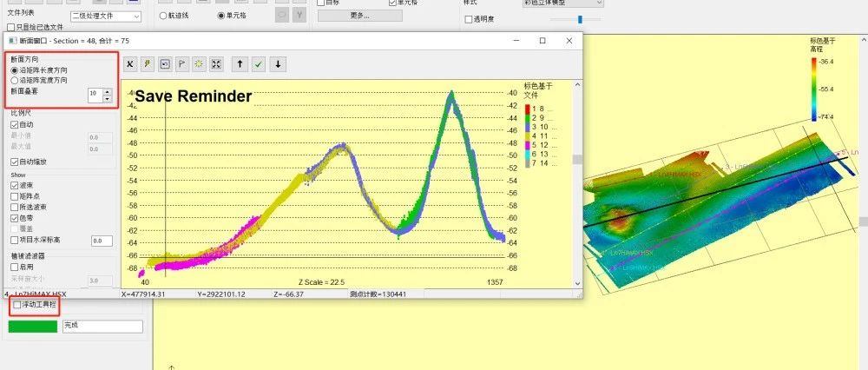Image resolution: width=868 pixels, height=370 pixels.
Task: Click the green progress bar
Action: (33, 327)
